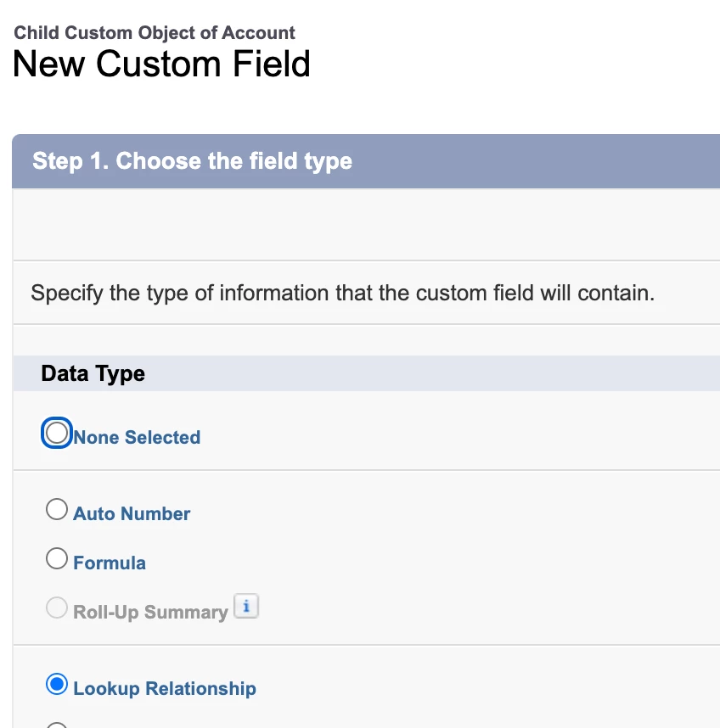
Task: Click the info icon beside Roll-Up Summary
Action: [246, 608]
